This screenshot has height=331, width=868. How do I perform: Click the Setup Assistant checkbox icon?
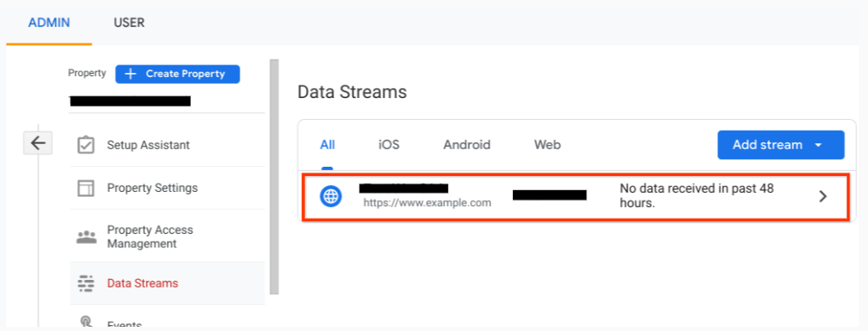coord(85,145)
